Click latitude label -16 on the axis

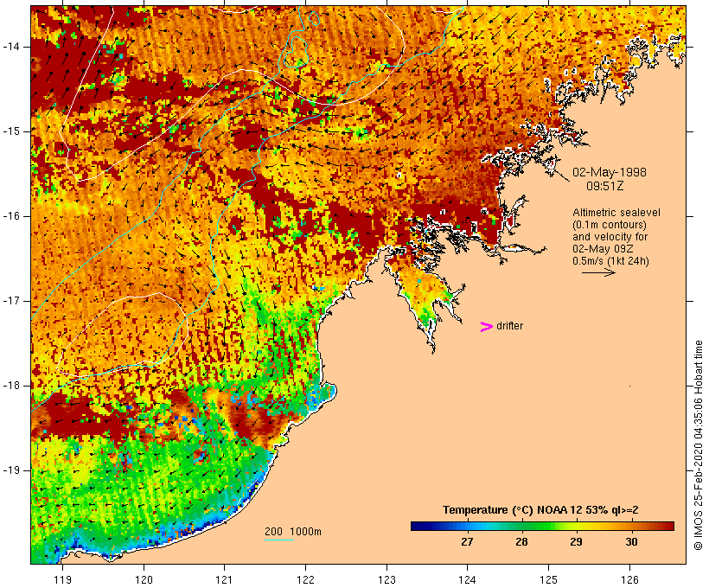click(x=11, y=216)
